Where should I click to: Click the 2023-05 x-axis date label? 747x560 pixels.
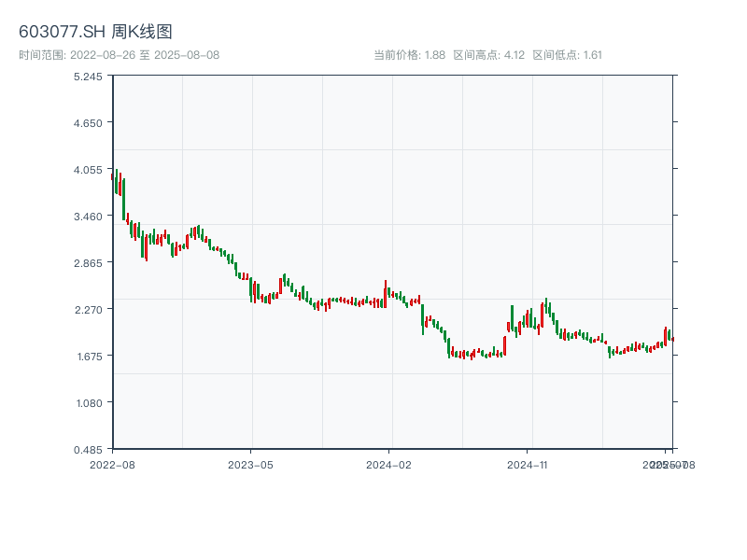[250, 464]
